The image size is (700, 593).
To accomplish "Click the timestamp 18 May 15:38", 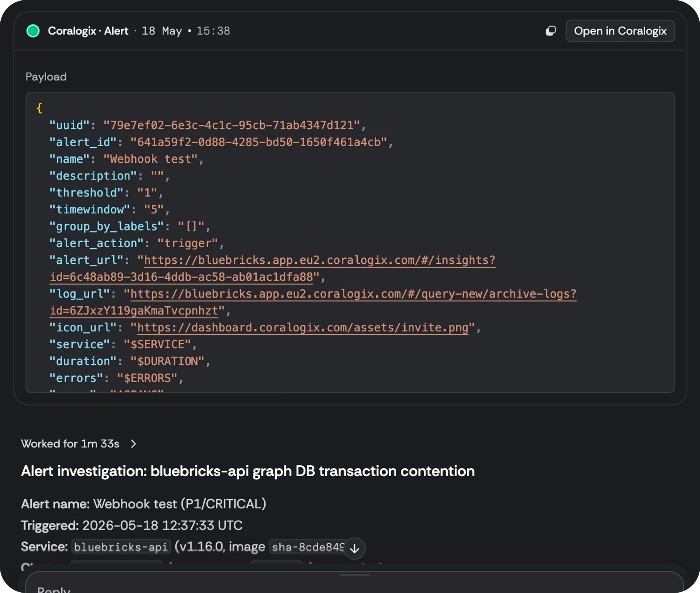I will click(x=186, y=31).
